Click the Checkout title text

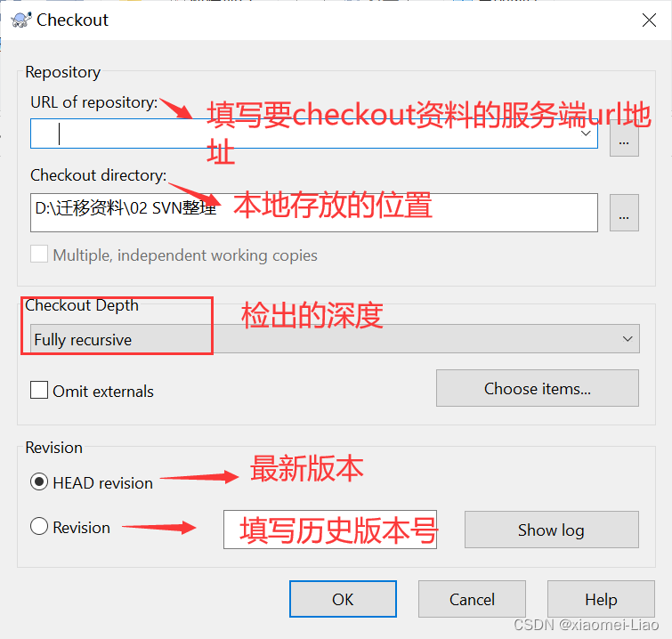click(72, 20)
